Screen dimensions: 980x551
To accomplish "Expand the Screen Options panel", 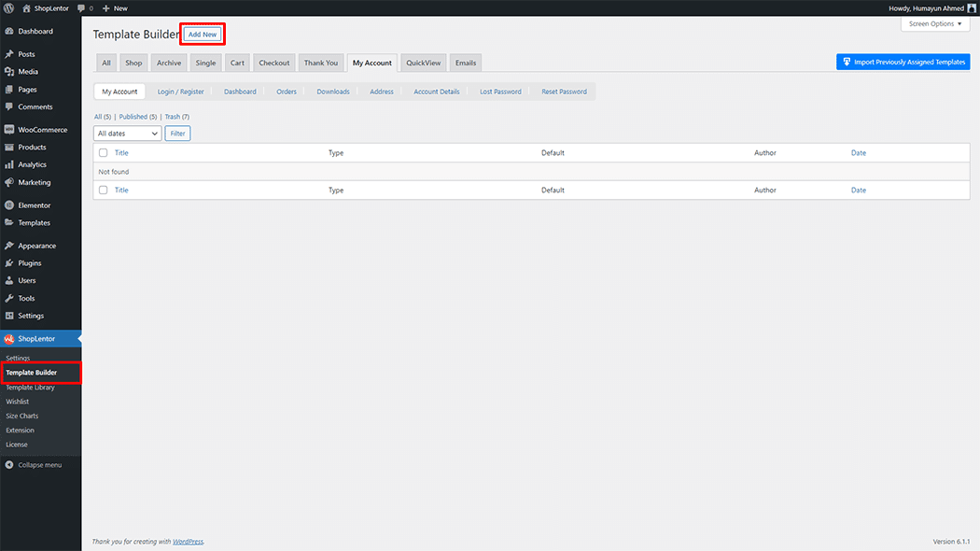I will pos(934,23).
